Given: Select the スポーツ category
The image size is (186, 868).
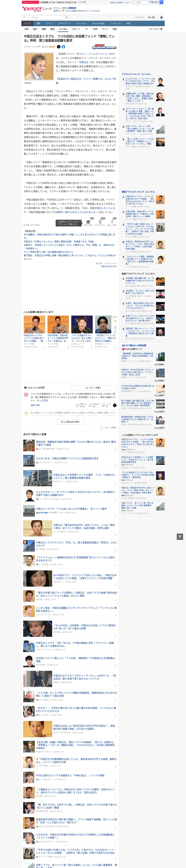Looking at the screenshot, I should [x=76, y=29].
